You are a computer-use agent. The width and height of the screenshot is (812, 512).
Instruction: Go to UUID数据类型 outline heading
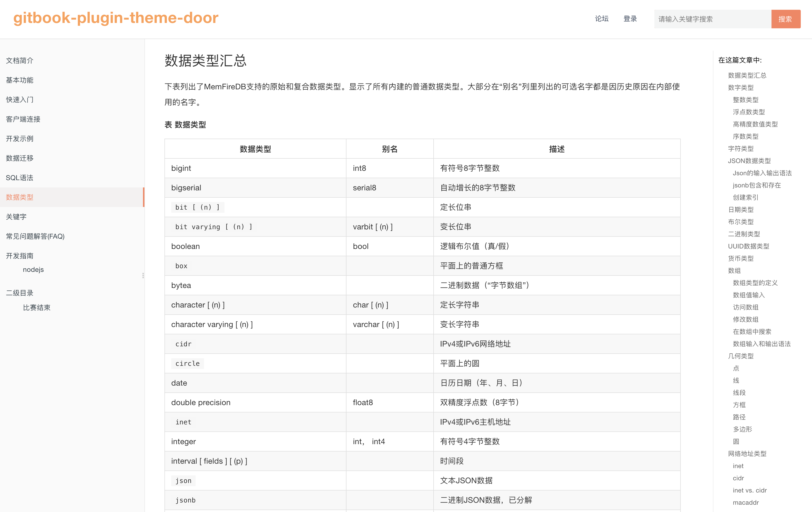pos(748,246)
